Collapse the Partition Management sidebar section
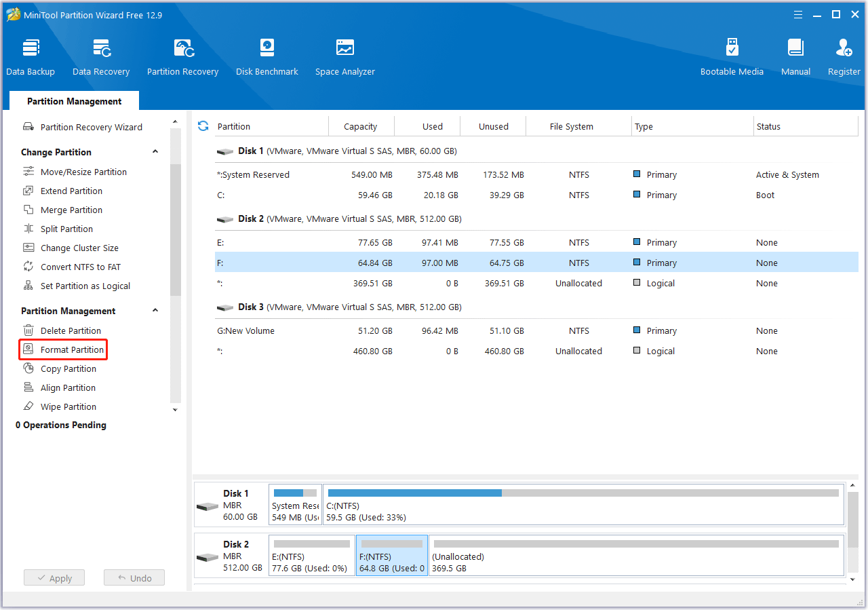 pos(155,311)
